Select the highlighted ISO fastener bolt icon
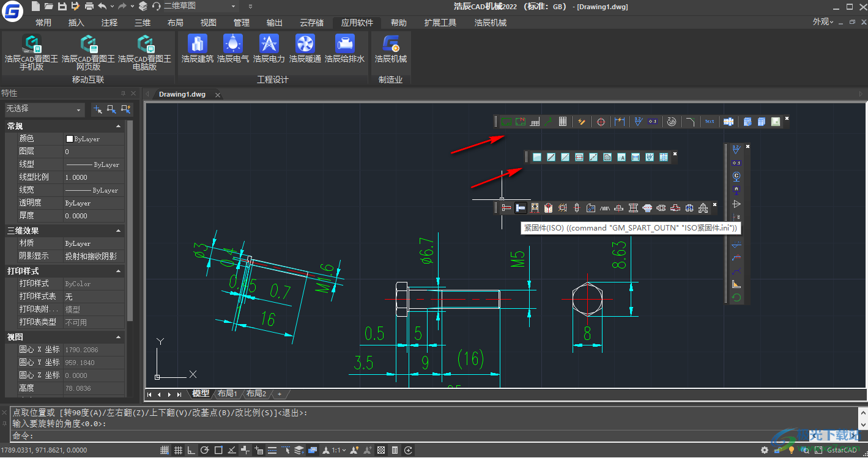The image size is (868, 458). click(x=521, y=208)
